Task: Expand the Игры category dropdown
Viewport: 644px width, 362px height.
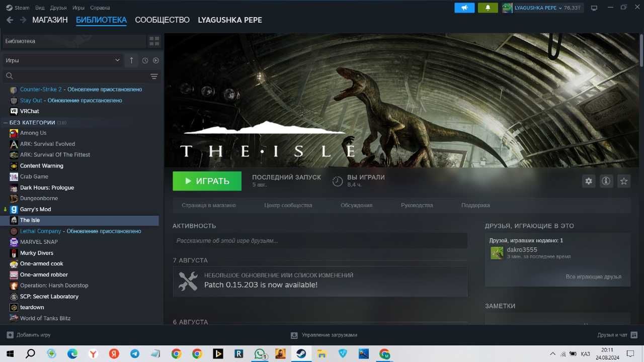Action: [63, 60]
